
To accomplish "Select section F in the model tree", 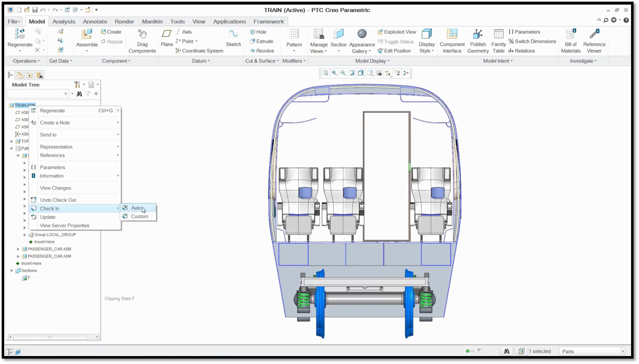I will point(26,278).
